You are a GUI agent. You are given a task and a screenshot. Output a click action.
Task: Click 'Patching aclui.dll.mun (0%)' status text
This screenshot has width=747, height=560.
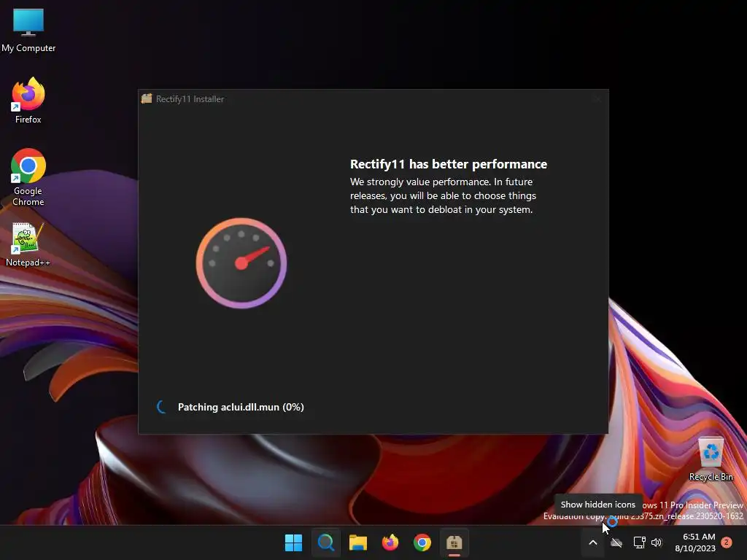[241, 407]
